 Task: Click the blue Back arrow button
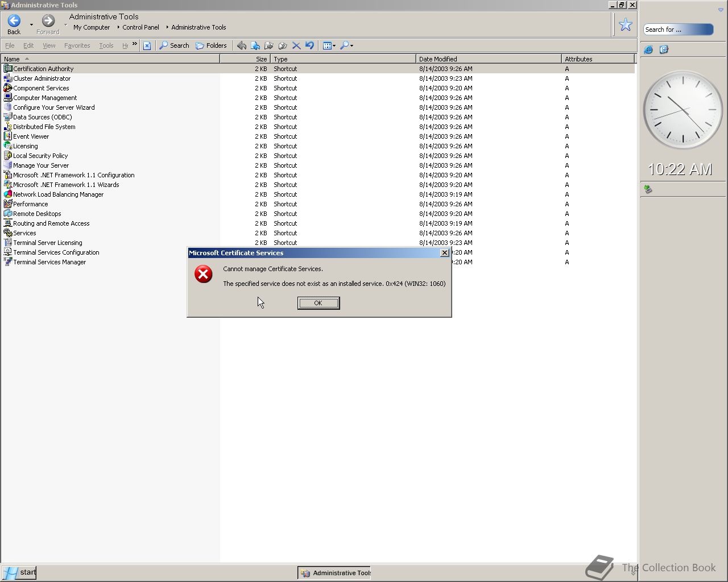click(x=14, y=21)
